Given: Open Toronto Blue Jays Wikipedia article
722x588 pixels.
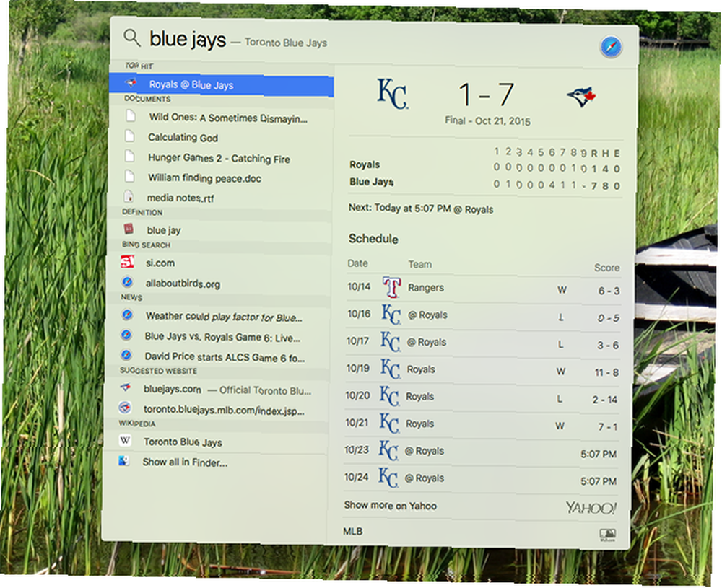Looking at the screenshot, I should tap(183, 442).
